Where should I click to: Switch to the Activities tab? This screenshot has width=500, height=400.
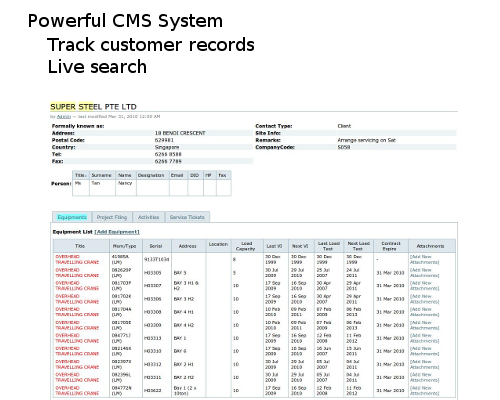(x=148, y=217)
